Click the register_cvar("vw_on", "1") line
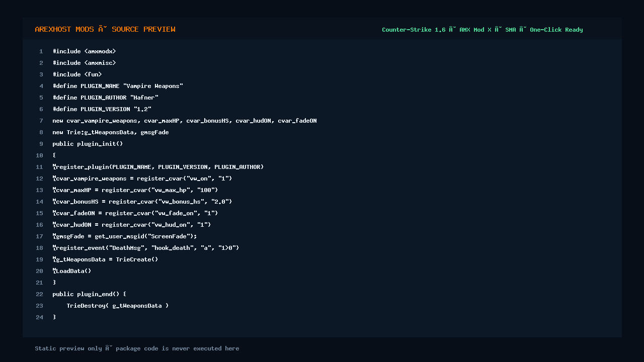 (x=142, y=178)
